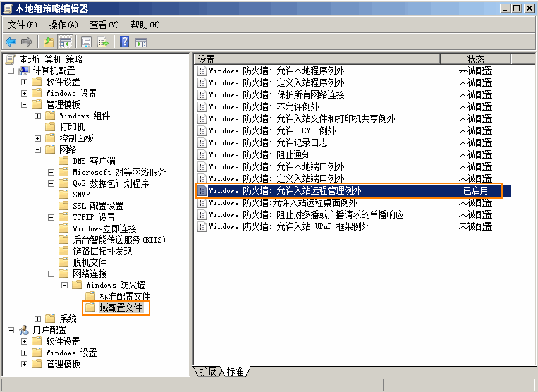Click the 打印机 folder icon

pyautogui.click(x=50, y=127)
